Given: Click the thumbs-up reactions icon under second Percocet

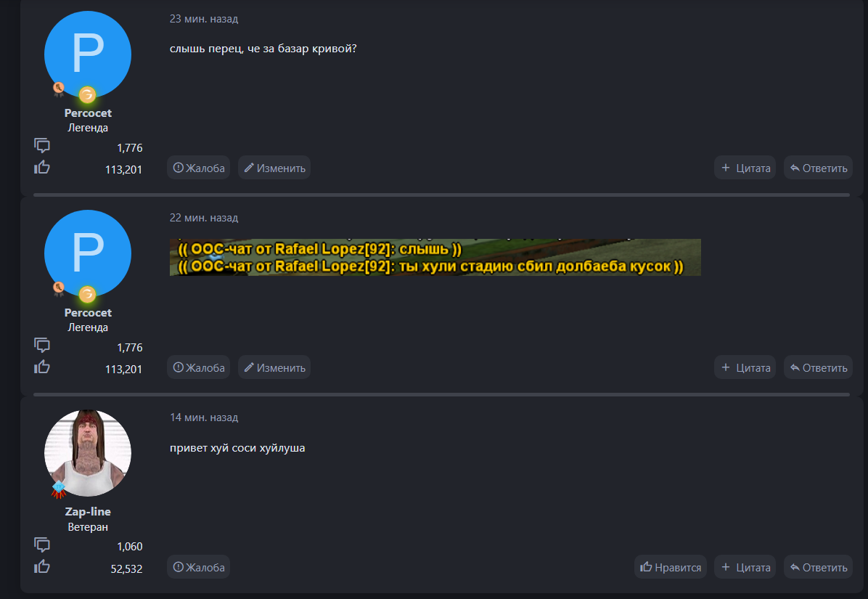Looking at the screenshot, I should (42, 367).
